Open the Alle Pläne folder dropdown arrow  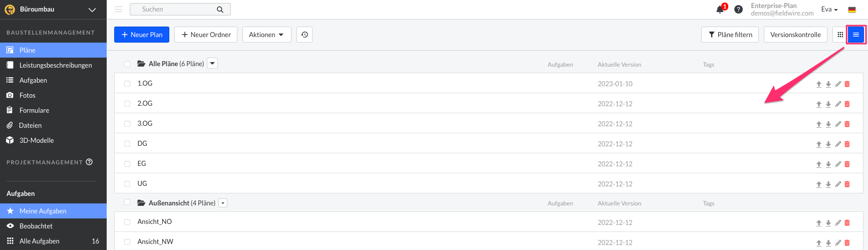(x=213, y=64)
